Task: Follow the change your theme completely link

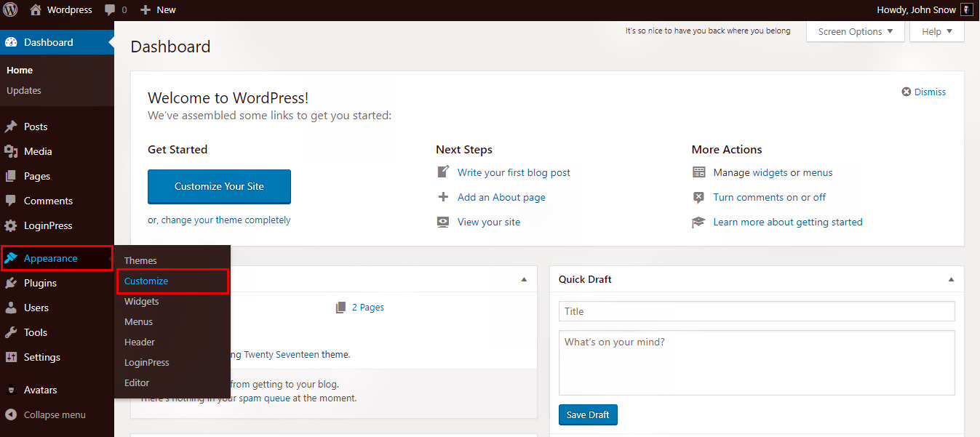Action: click(226, 220)
